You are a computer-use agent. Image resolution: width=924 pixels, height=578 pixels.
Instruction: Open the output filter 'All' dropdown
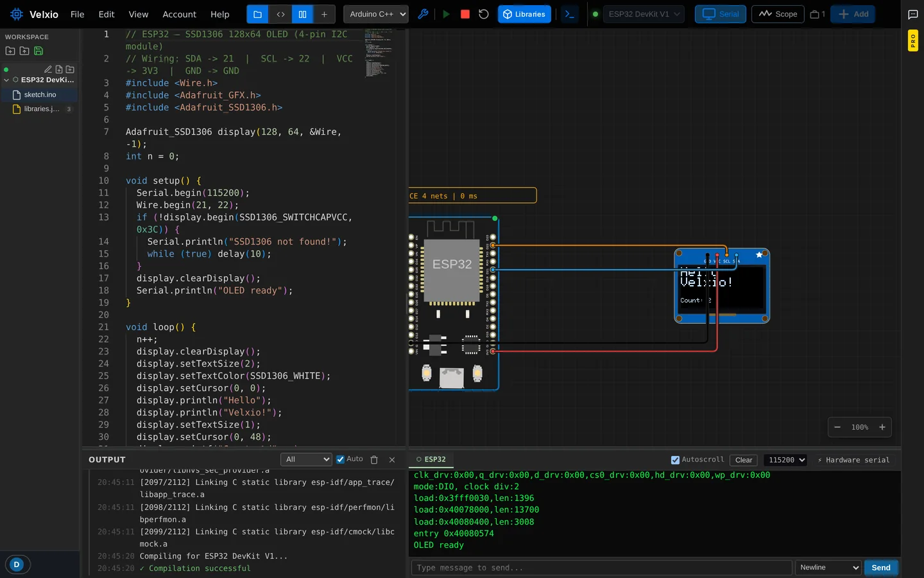tap(306, 459)
